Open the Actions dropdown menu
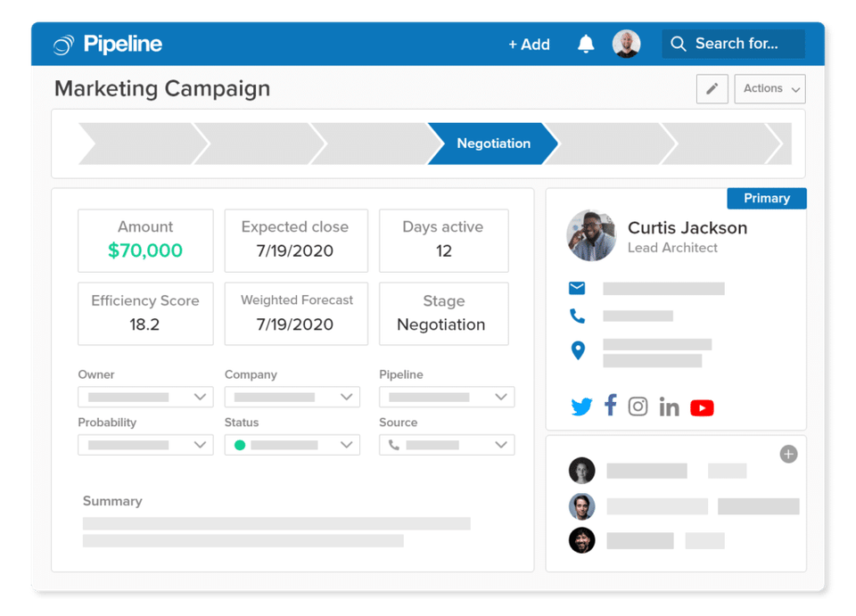Image resolution: width=856 pixels, height=616 pixels. (770, 89)
